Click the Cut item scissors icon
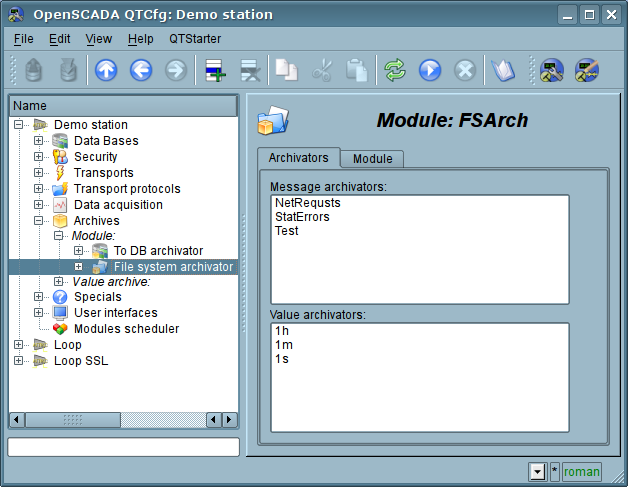 pyautogui.click(x=322, y=70)
